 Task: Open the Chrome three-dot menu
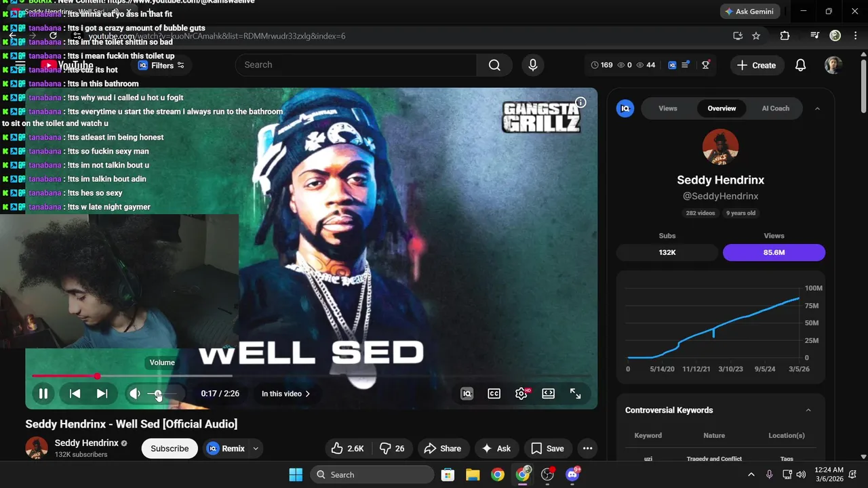coord(854,36)
